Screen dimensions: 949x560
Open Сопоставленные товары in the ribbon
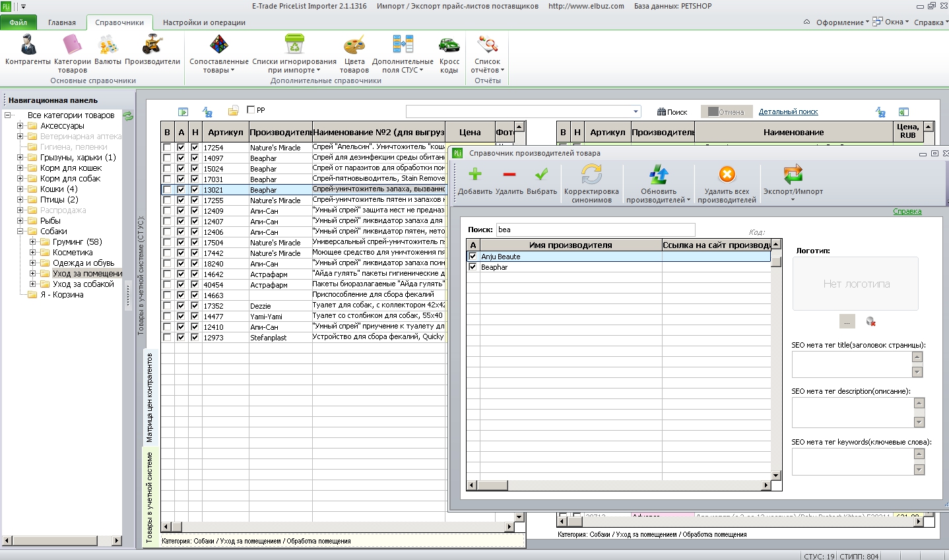[x=219, y=54]
